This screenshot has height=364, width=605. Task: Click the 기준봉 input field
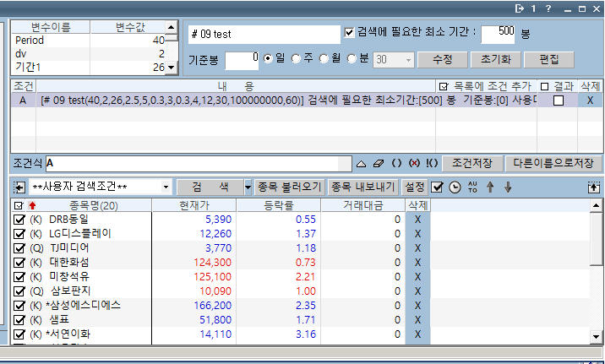point(242,61)
